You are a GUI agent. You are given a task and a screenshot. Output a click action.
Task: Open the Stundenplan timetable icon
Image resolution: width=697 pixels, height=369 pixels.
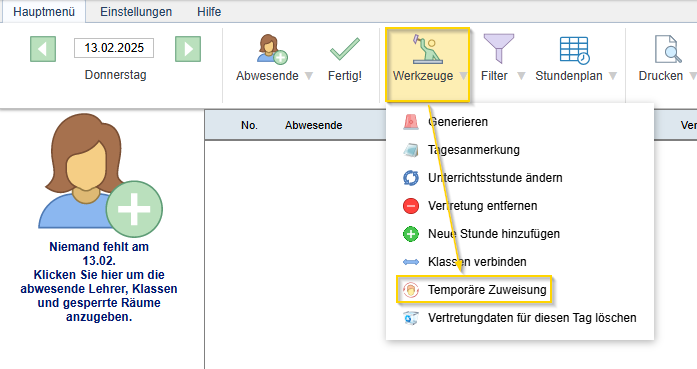tap(574, 50)
